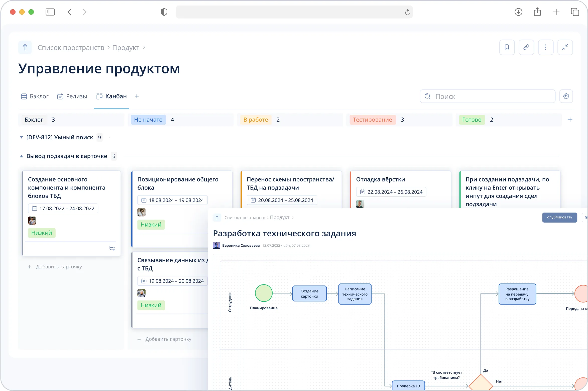588x391 pixels.
Task: Show browser tab overview icon
Action: click(575, 12)
